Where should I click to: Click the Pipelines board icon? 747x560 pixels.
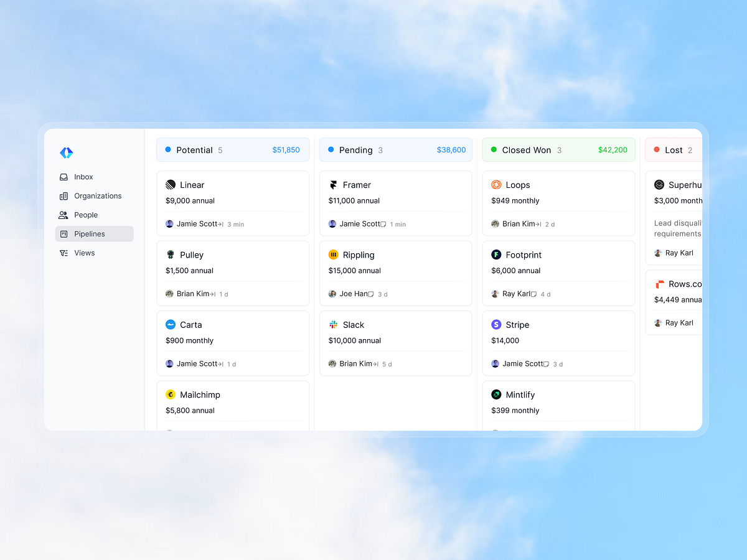(x=63, y=234)
